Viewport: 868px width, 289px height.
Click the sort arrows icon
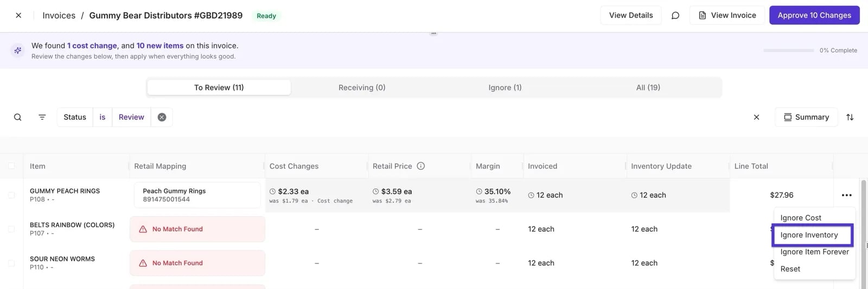850,117
